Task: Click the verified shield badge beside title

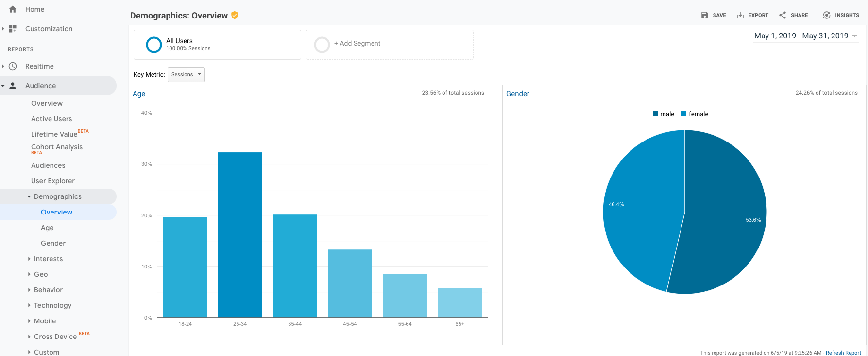Action: (x=235, y=15)
